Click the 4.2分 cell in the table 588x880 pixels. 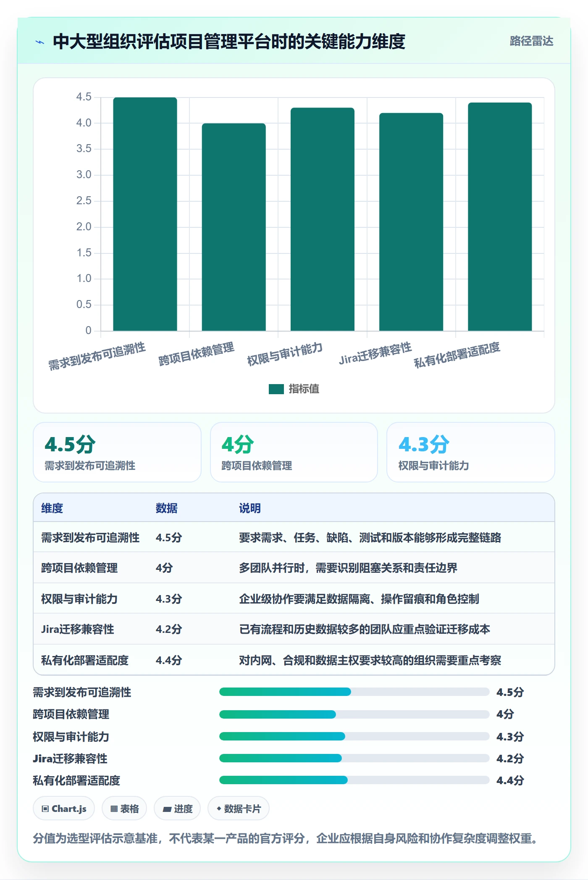pos(169,629)
